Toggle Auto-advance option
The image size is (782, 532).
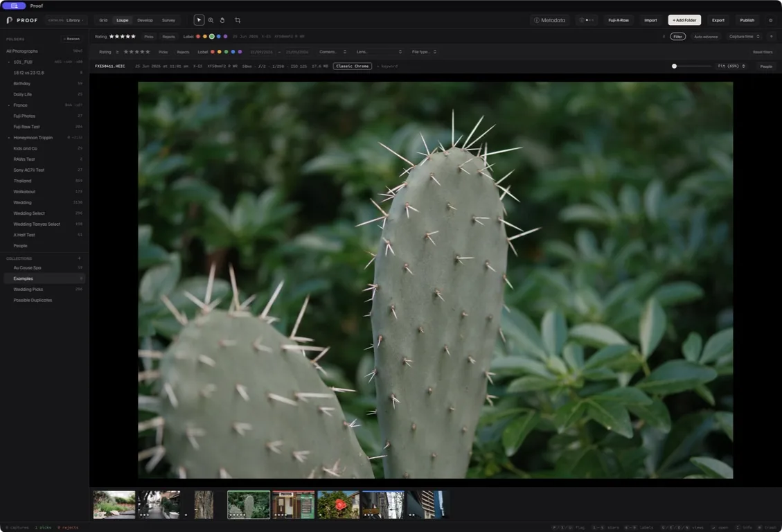click(x=706, y=37)
